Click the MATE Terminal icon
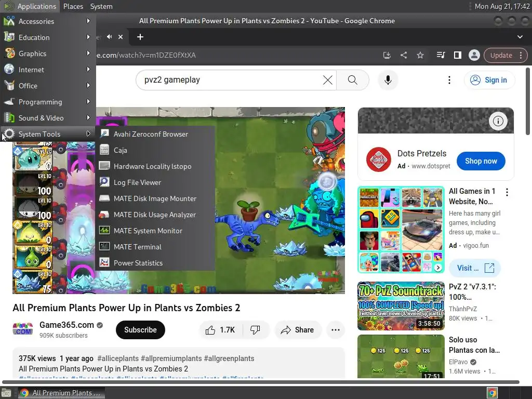The image size is (532, 399). click(104, 246)
